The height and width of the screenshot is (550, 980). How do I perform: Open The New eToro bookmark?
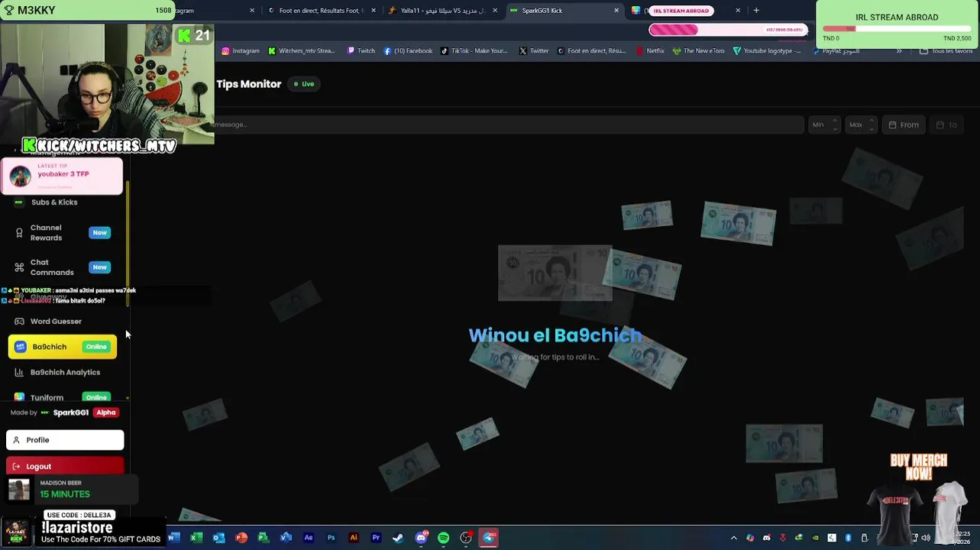coord(698,51)
